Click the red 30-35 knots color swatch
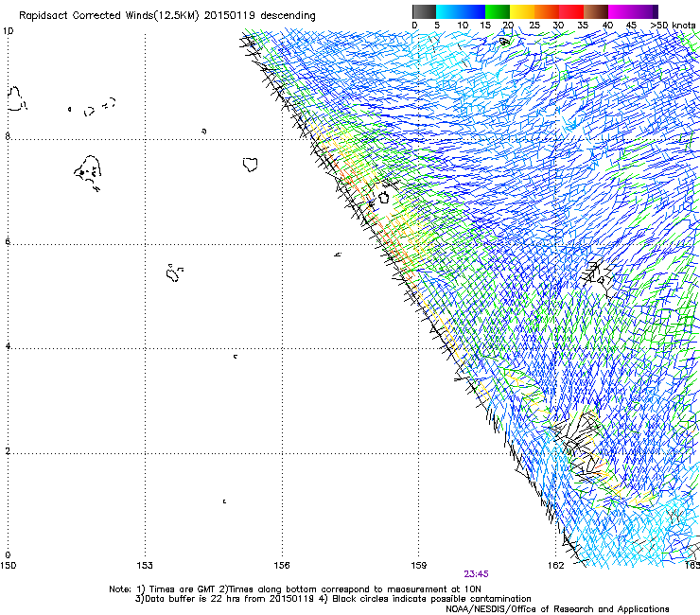 pyautogui.click(x=571, y=11)
